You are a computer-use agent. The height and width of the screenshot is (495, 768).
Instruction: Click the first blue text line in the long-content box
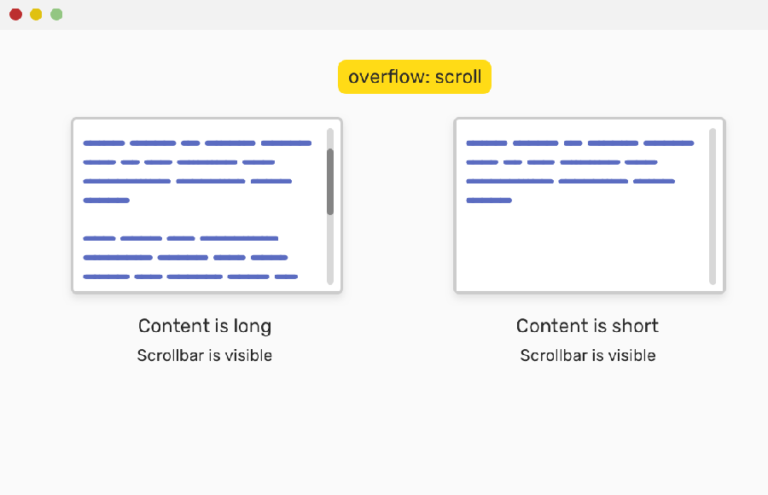(197, 143)
